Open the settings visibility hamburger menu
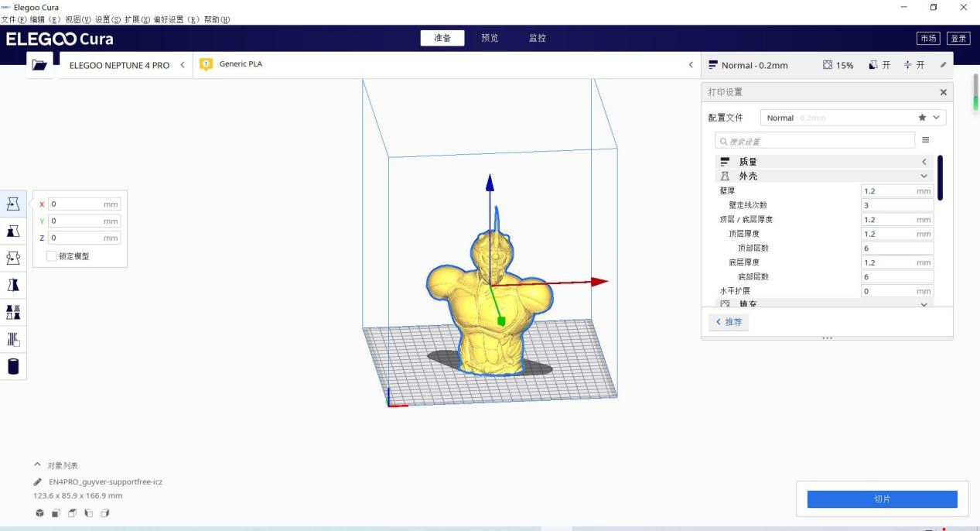This screenshot has width=980, height=531. 925,140
